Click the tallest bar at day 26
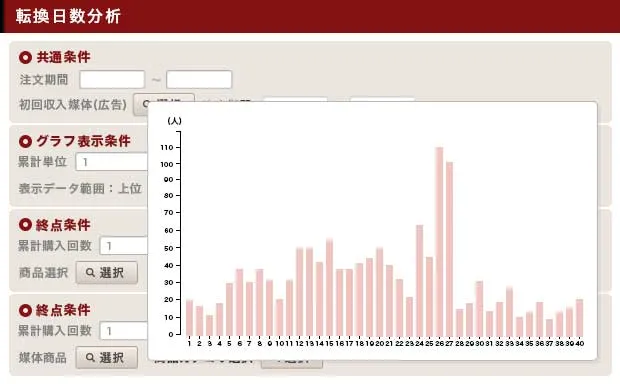620x384 pixels. click(439, 241)
